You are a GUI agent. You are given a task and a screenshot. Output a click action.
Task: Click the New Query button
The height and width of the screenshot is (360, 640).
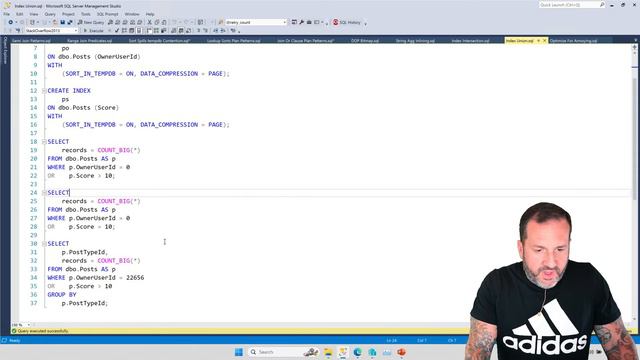point(91,22)
